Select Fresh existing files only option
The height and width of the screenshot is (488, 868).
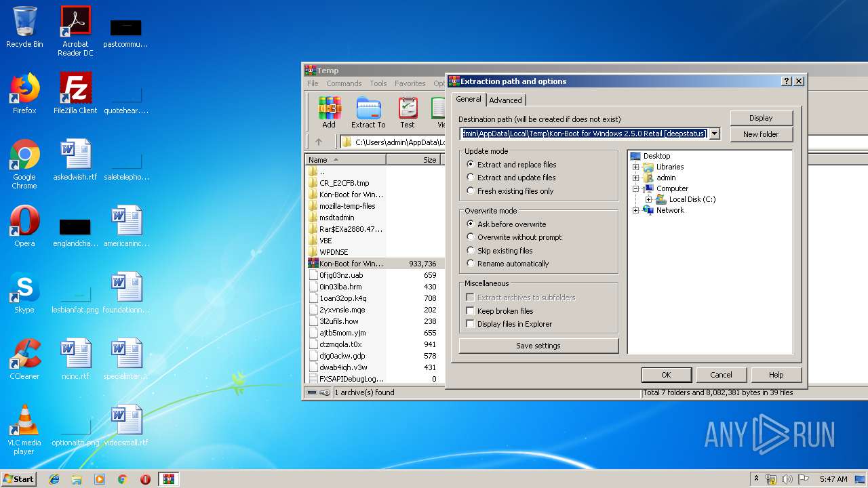[x=510, y=191]
